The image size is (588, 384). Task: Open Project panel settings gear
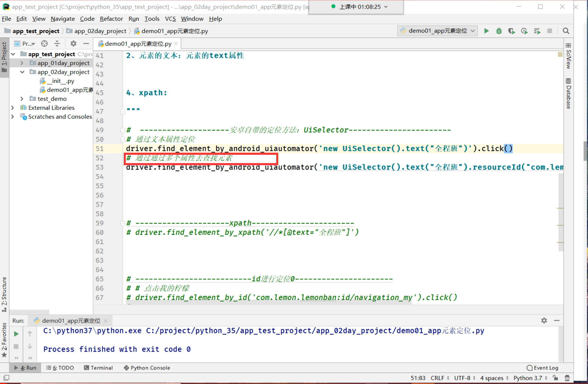73,44
